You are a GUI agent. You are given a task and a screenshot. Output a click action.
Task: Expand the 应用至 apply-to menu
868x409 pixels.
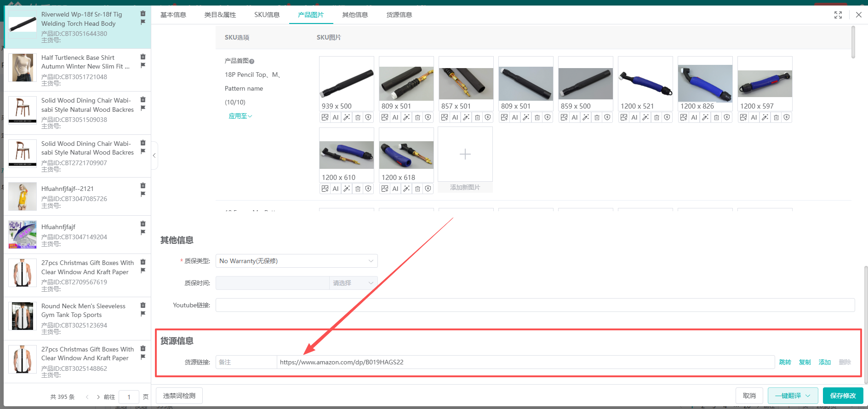tap(240, 116)
